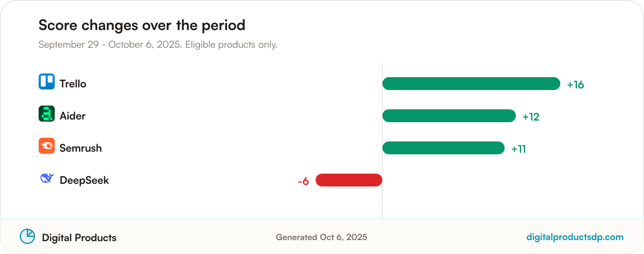Click the DeepSeek whale icon
Viewport: 644px width, 254px height.
(x=47, y=178)
